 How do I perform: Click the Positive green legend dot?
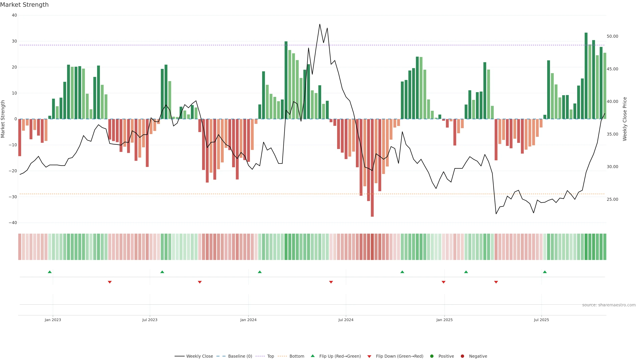coord(432,356)
